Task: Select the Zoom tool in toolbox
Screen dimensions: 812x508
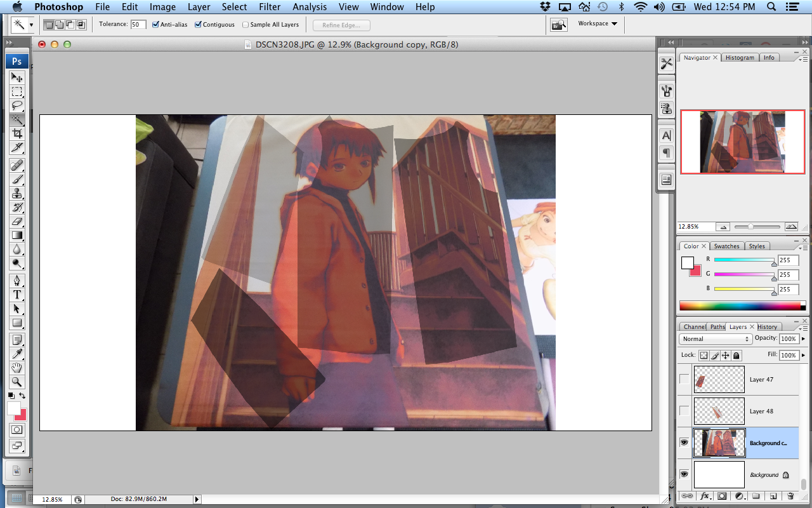Action: [x=17, y=382]
